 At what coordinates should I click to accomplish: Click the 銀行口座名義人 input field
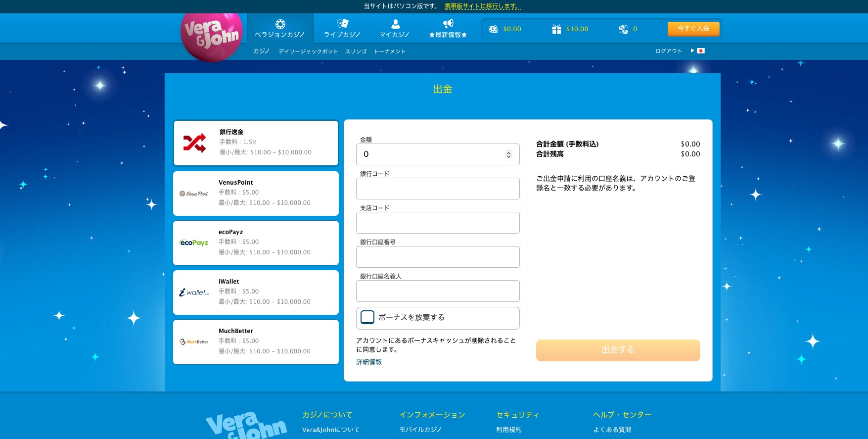point(438,291)
